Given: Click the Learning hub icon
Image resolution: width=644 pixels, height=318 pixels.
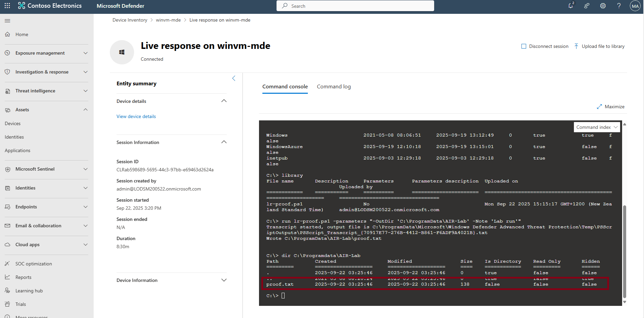Looking at the screenshot, I should click(x=7, y=291).
